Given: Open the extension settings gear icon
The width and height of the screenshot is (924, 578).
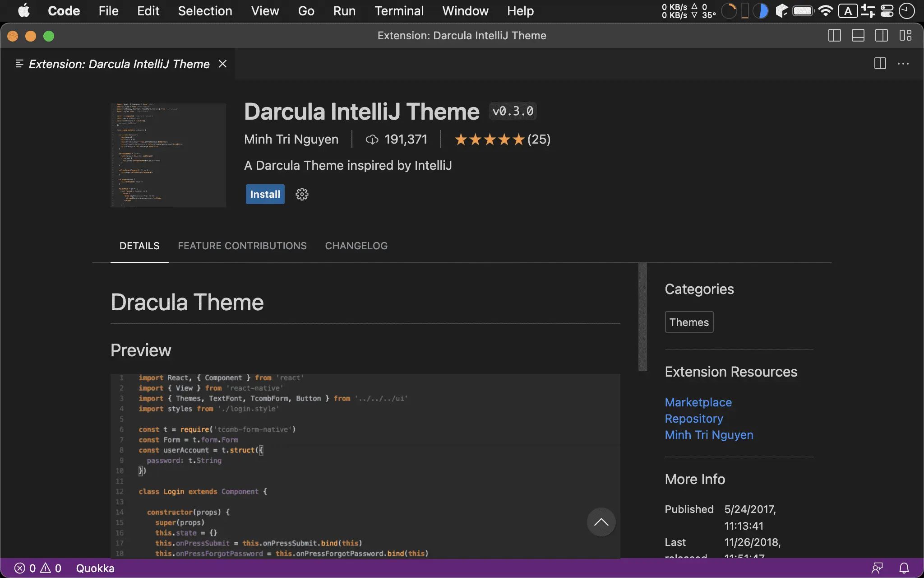Looking at the screenshot, I should click(x=301, y=194).
